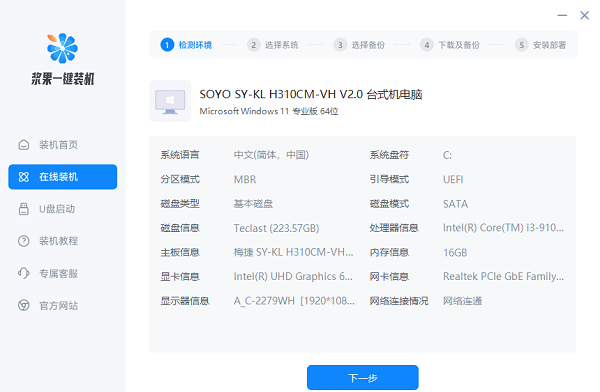The image size is (600, 392).
Task: Click the Intel(R) UHD Graphics 6... value
Action: 293,276
